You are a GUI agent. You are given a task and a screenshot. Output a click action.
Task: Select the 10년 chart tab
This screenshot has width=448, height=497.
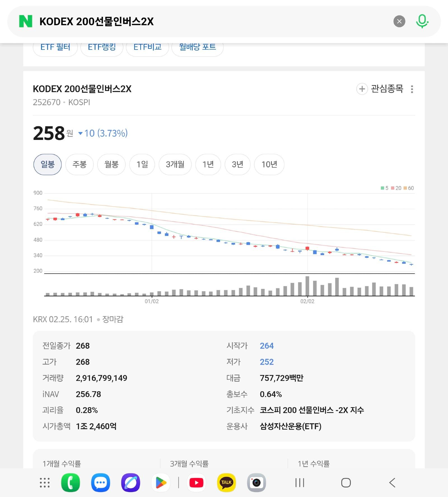(269, 165)
